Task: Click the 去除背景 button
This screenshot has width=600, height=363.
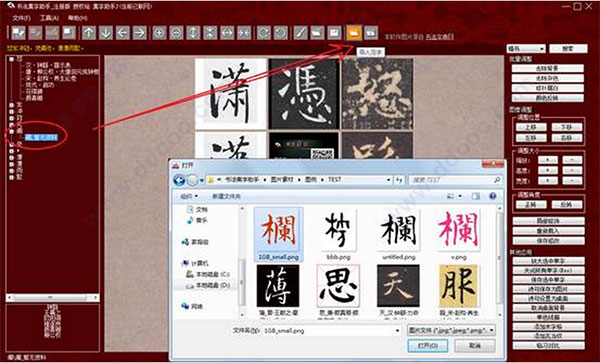Action: [548, 68]
